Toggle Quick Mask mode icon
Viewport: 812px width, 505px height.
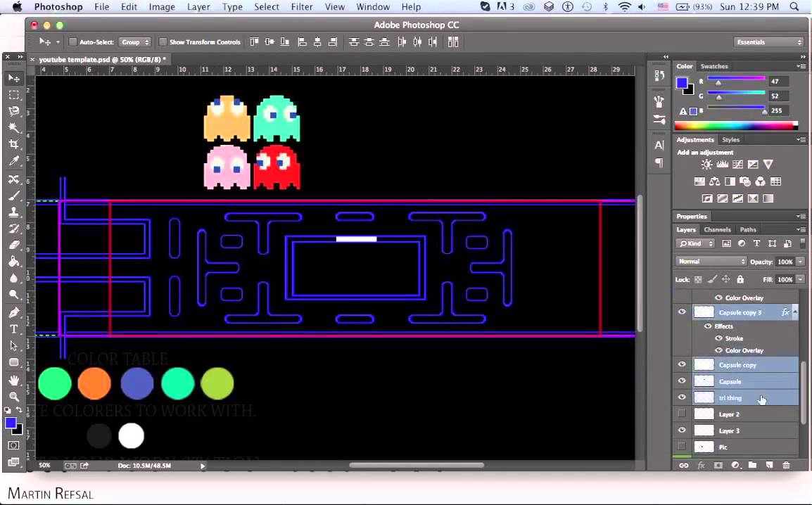pos(14,445)
